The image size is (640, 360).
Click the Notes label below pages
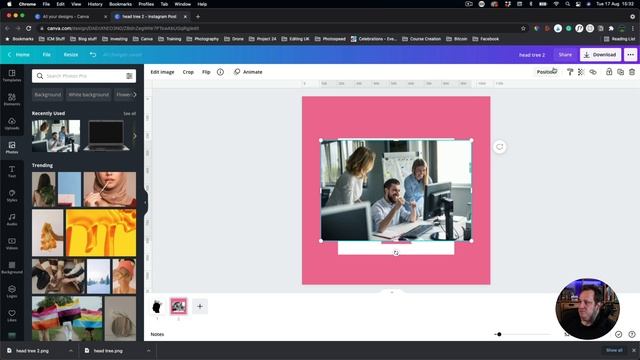pyautogui.click(x=157, y=334)
